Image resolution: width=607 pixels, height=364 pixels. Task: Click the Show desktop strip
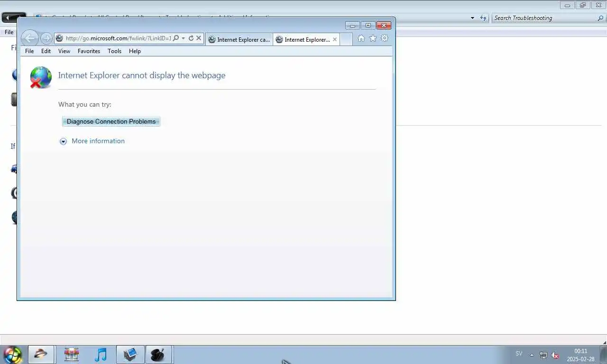click(x=603, y=355)
